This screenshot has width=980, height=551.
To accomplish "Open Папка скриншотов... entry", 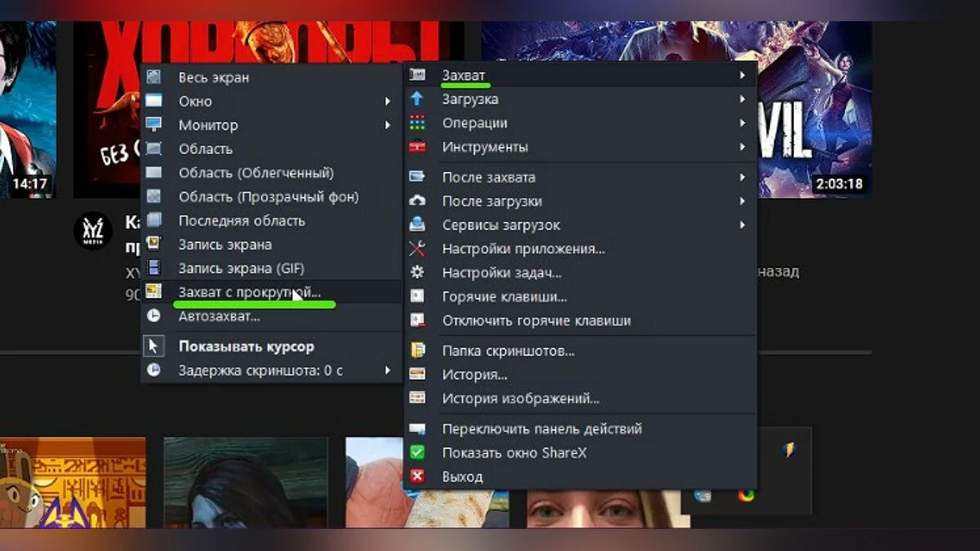I will click(x=581, y=351).
